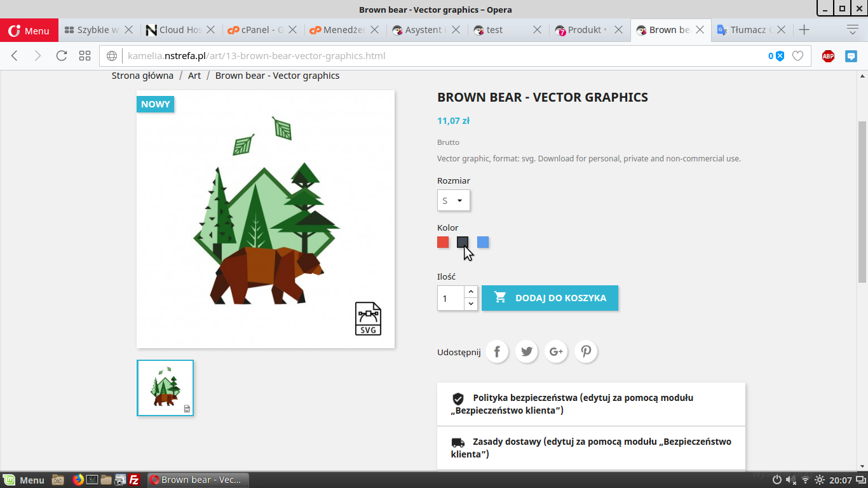Switch to the Menedżer tab
Screen dimensions: 868x488
(x=337, y=30)
